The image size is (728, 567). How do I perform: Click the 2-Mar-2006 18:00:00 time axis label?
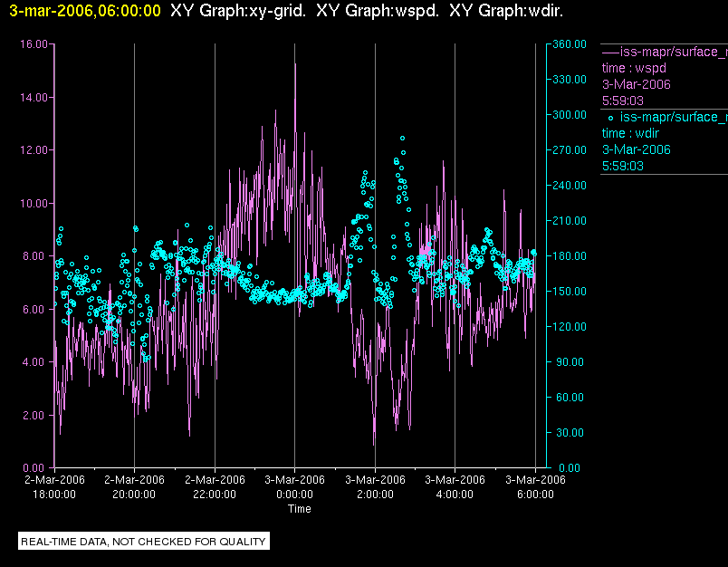click(x=54, y=486)
